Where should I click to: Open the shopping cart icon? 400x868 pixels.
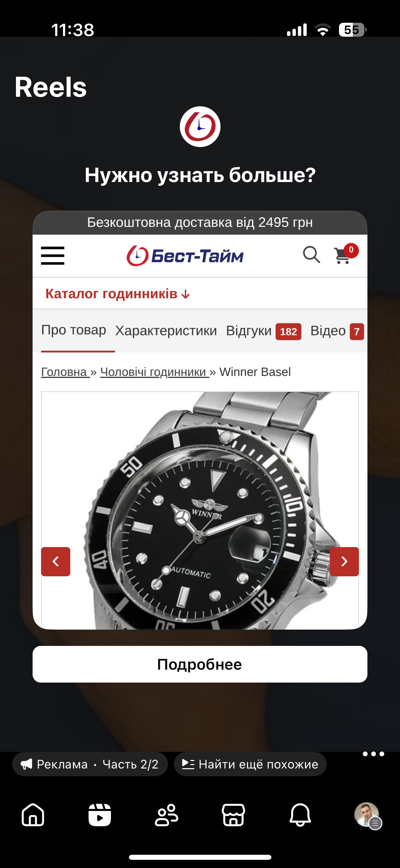point(346,254)
